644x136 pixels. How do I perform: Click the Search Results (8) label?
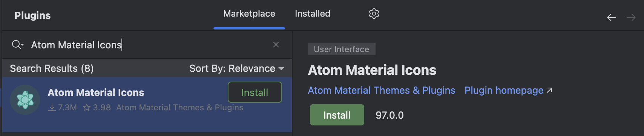click(52, 68)
